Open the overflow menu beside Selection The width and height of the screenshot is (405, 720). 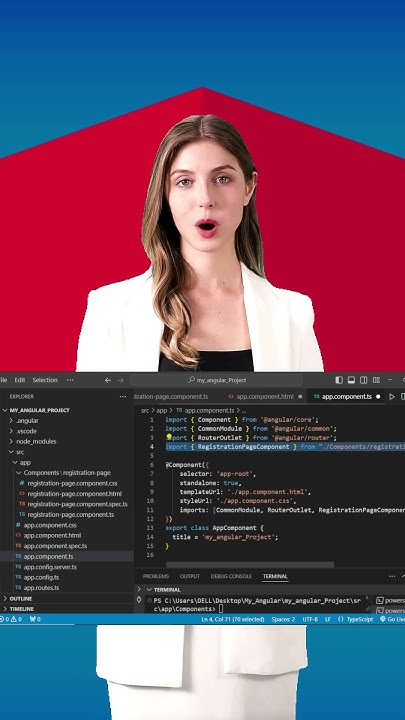pos(70,380)
